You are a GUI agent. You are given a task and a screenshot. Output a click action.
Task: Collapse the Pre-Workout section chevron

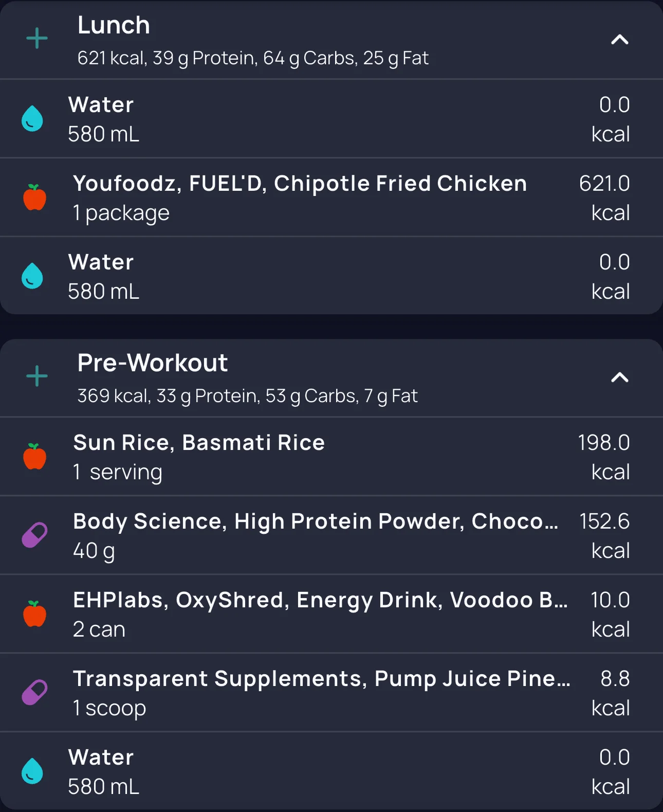(620, 377)
